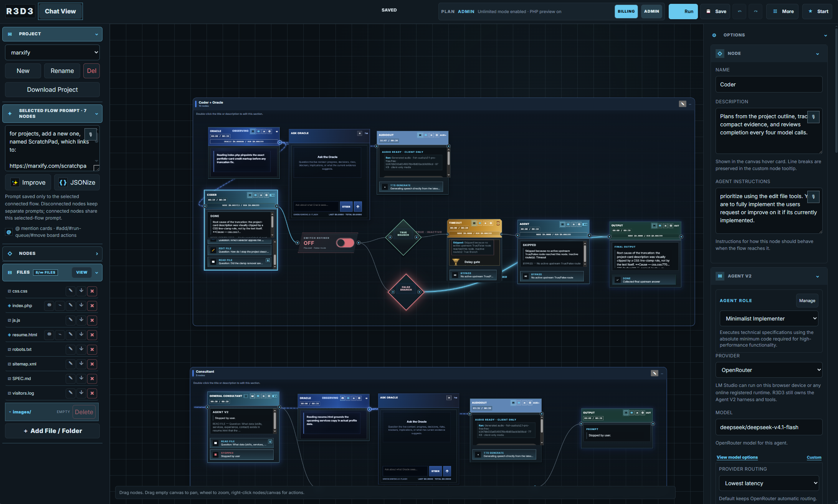Edit the visitors.log file with pencil icon

(x=71, y=393)
